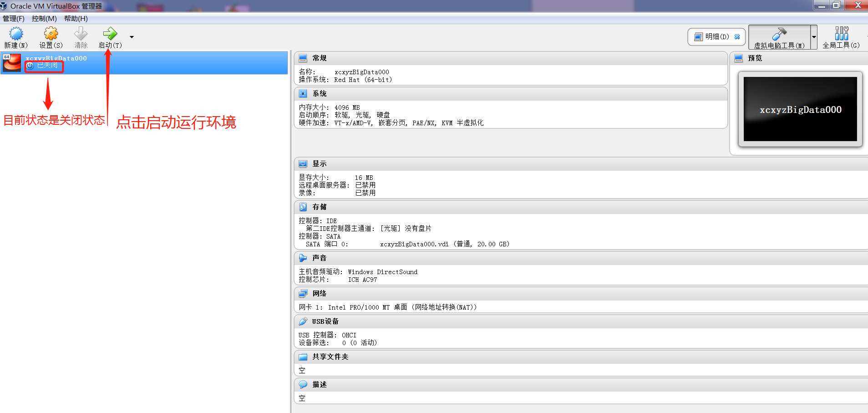Open the 管理(F) menu
The height and width of the screenshot is (413, 868).
click(x=14, y=19)
